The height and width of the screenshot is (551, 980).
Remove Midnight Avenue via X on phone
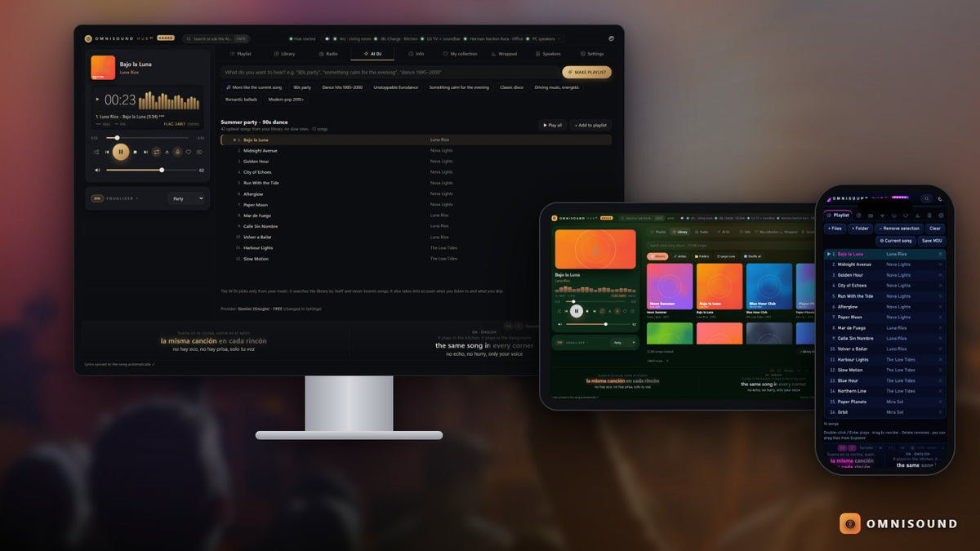(x=940, y=264)
